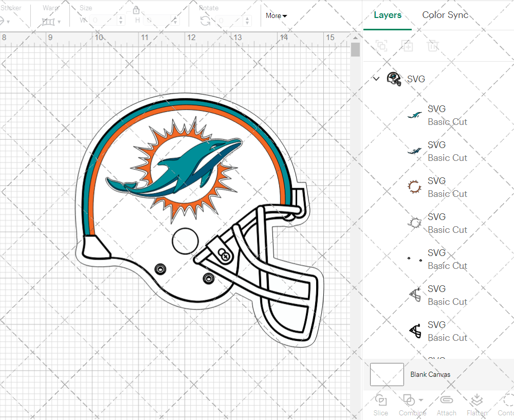Collapse the SVG group layer

(376, 79)
